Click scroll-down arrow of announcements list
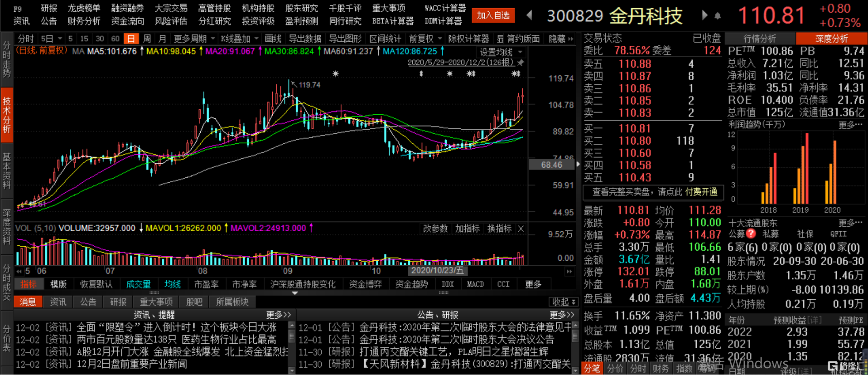Screen dimensions: 868x375 (575, 370)
